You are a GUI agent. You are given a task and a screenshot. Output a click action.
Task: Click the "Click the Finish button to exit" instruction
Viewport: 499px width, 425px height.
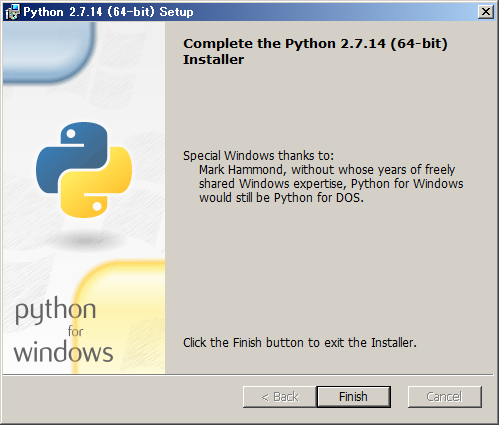(300, 343)
